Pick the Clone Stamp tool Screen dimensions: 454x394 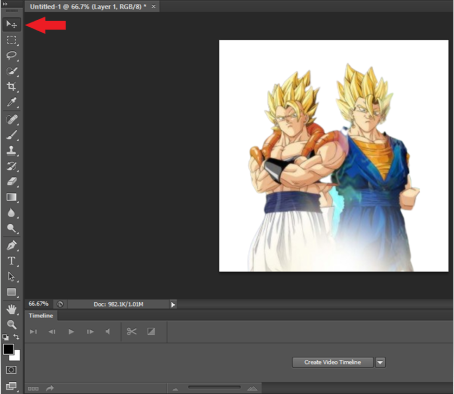pos(12,150)
